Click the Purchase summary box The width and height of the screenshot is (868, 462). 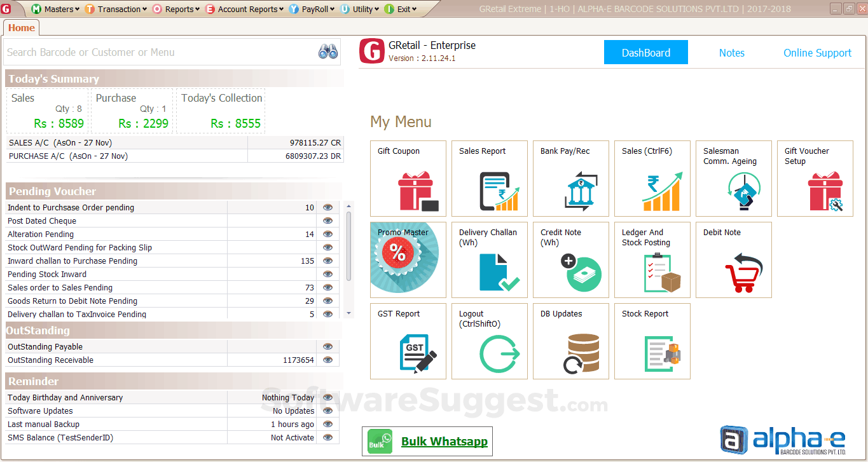(131, 111)
